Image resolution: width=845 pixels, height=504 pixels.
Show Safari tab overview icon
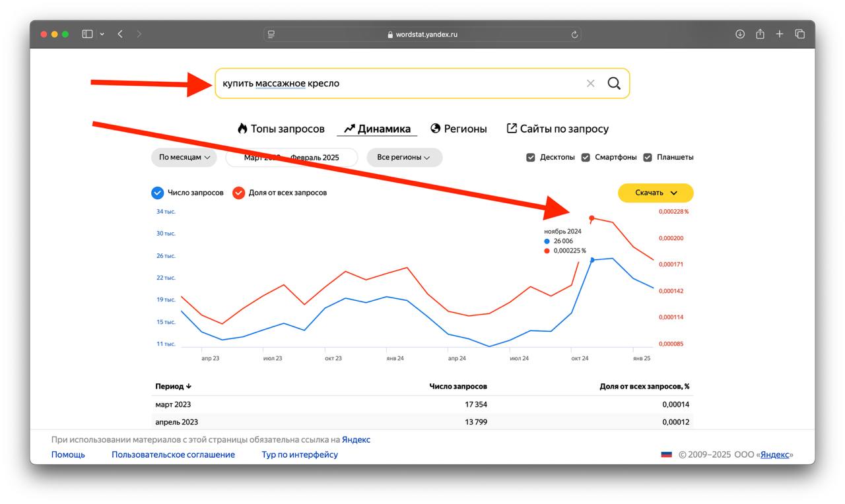coord(799,34)
